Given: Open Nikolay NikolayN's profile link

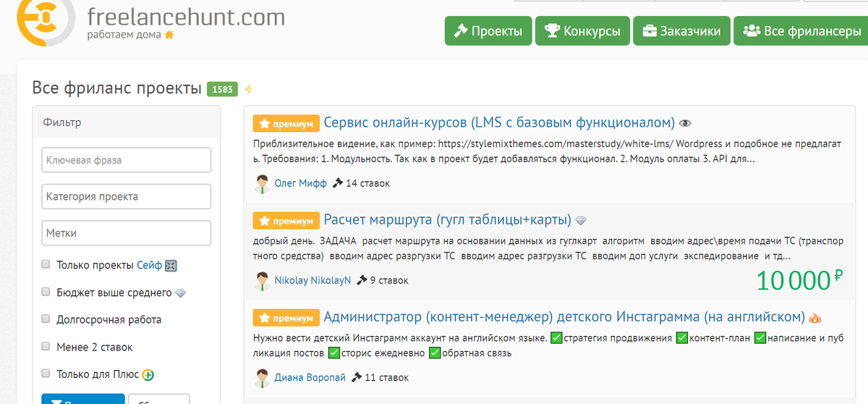Looking at the screenshot, I should [312, 280].
